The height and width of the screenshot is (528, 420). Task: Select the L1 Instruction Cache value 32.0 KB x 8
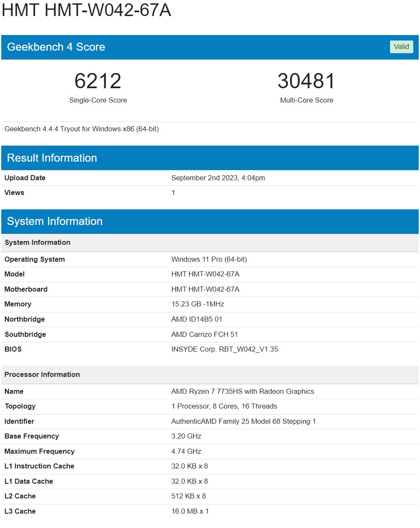click(x=190, y=466)
